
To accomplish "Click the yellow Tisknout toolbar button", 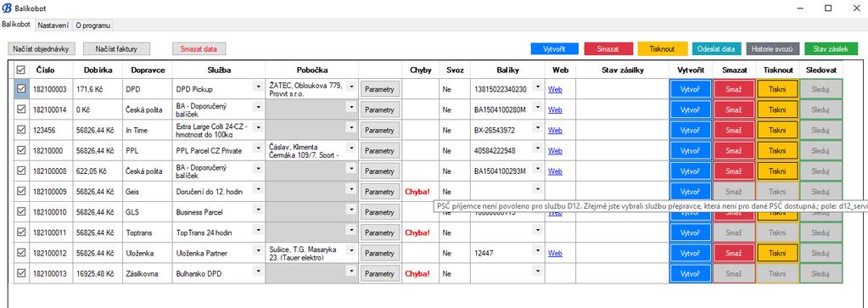I will [x=663, y=48].
